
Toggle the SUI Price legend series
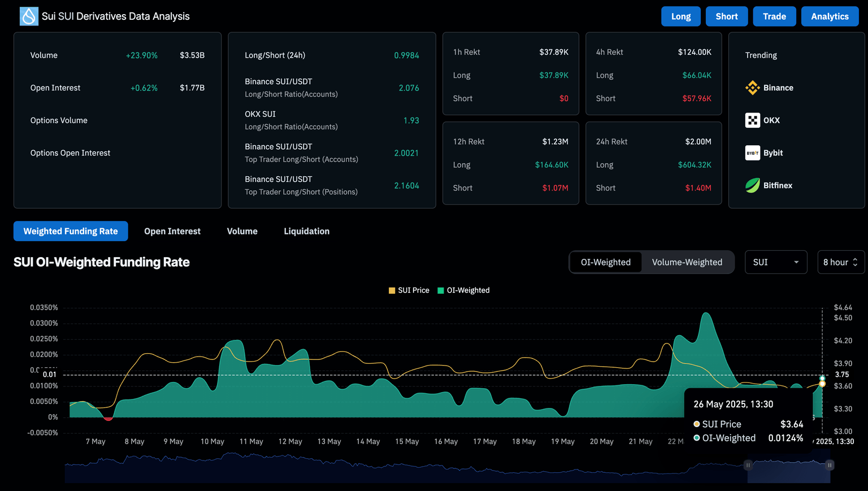[409, 290]
